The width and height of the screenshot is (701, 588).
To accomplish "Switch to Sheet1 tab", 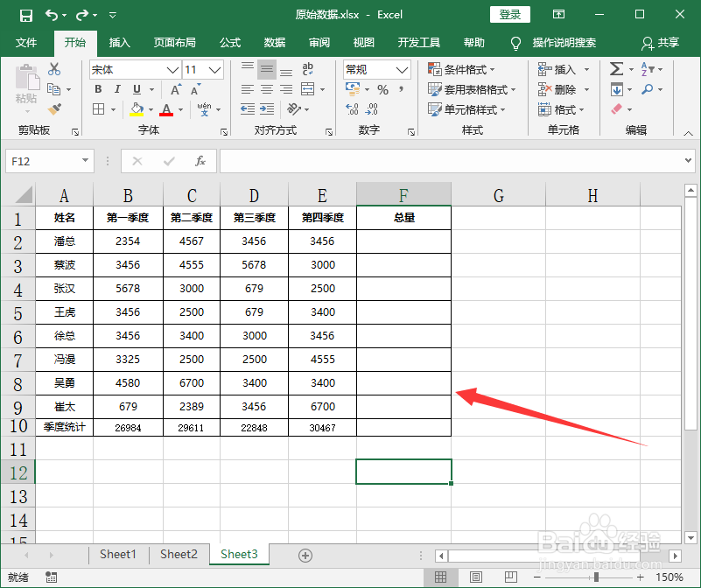I will point(118,555).
